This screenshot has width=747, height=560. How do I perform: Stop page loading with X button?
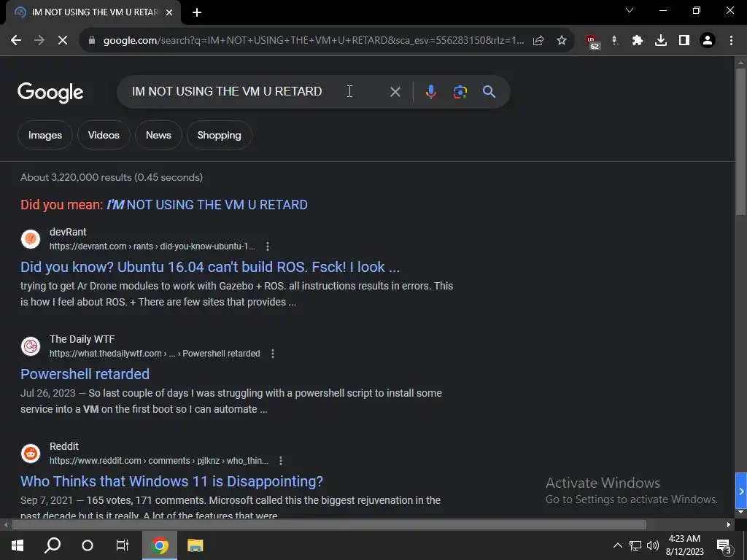click(63, 41)
